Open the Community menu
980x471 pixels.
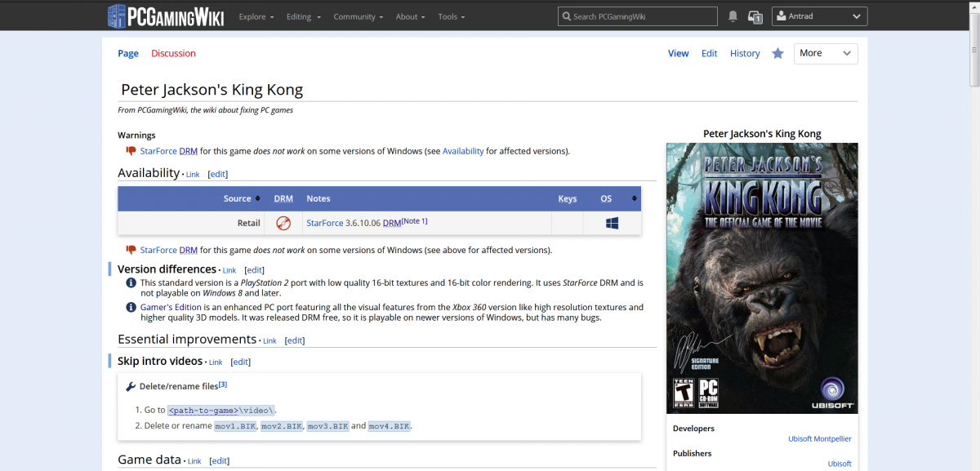(359, 16)
